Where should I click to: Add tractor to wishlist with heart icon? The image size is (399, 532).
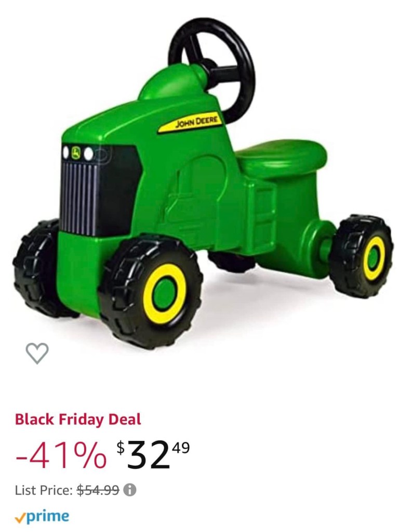(x=37, y=353)
